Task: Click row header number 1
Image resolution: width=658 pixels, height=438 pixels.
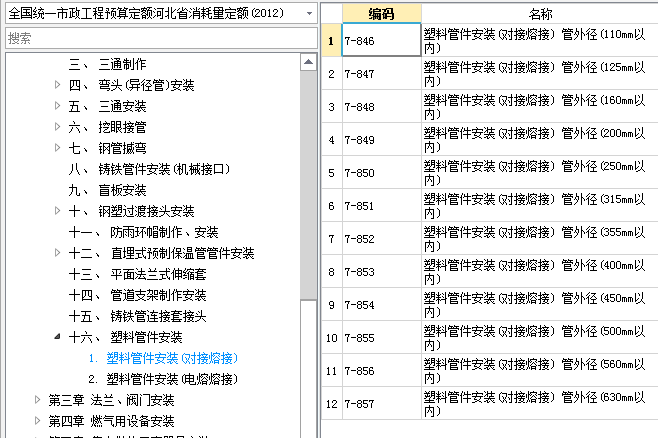Action: pos(332,40)
